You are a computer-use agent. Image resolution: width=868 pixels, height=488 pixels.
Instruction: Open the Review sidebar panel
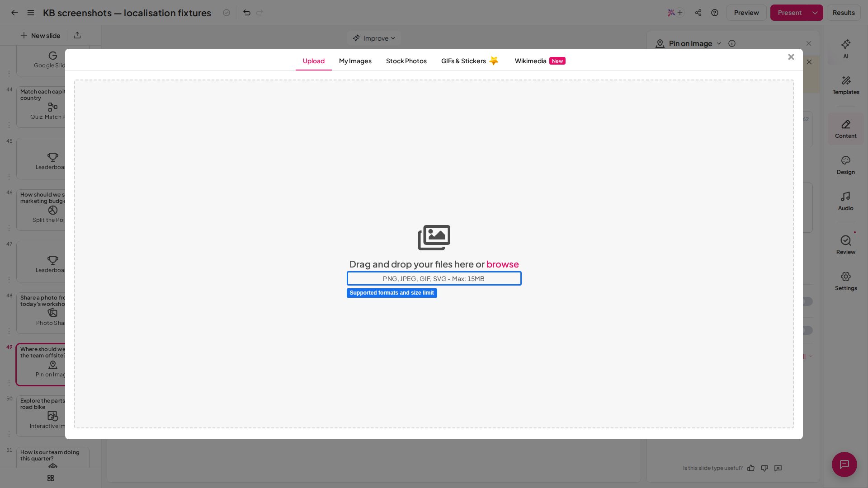pyautogui.click(x=845, y=245)
